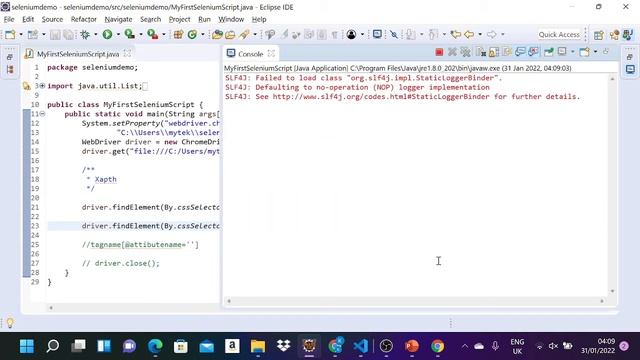The image size is (640, 360).
Task: Open File Explorer from taskbar
Action: (258, 346)
